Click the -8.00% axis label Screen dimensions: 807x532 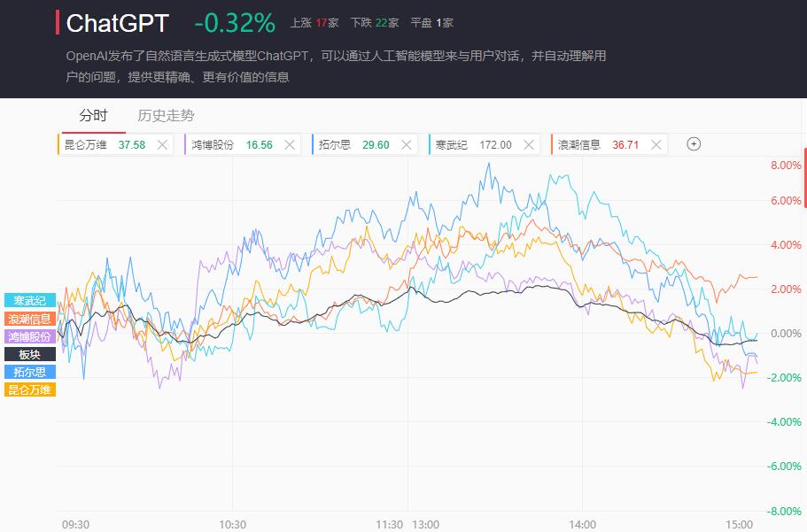pos(784,512)
